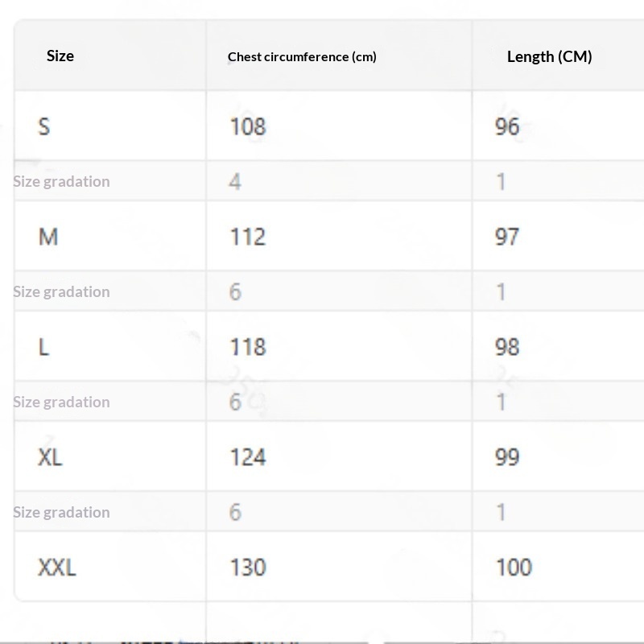The height and width of the screenshot is (644, 644).
Task: Select the XXL size cell
Action: (56, 568)
